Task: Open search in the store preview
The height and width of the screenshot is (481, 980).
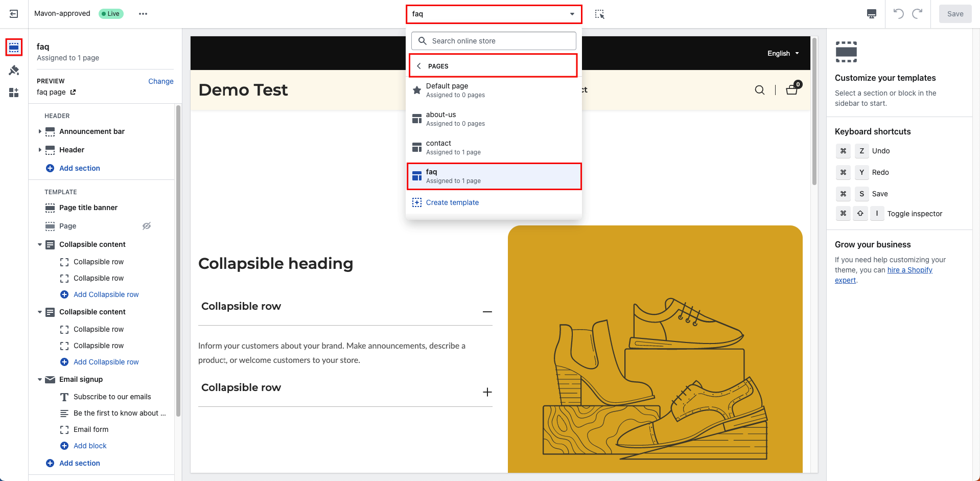Action: pyautogui.click(x=760, y=89)
